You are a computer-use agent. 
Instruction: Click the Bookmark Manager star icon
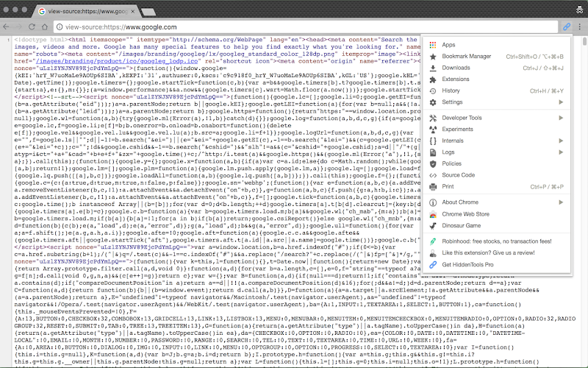(433, 57)
